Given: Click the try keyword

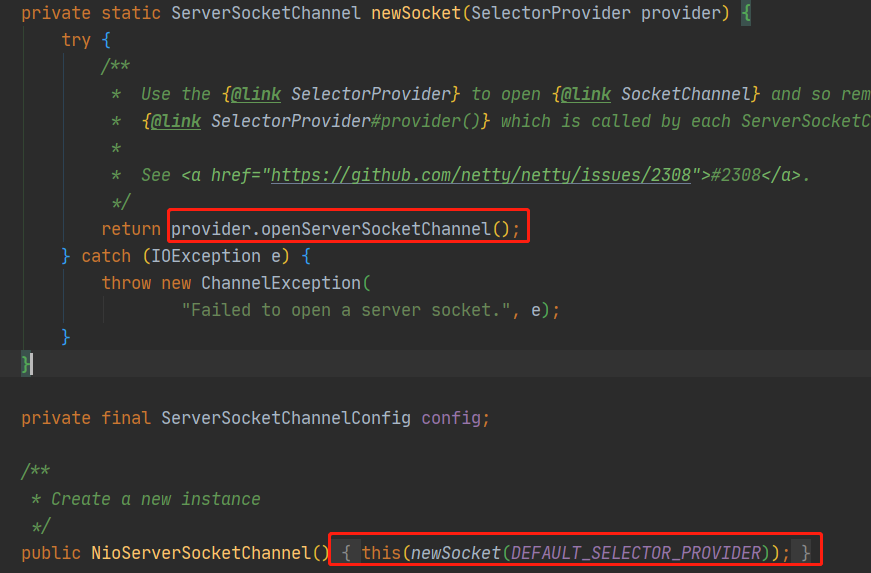Looking at the screenshot, I should 76,40.
